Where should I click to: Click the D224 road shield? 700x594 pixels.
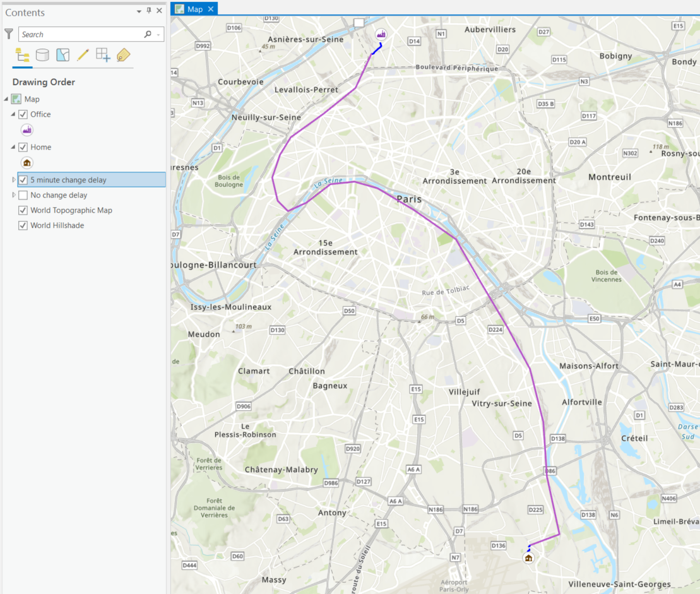tap(495, 330)
